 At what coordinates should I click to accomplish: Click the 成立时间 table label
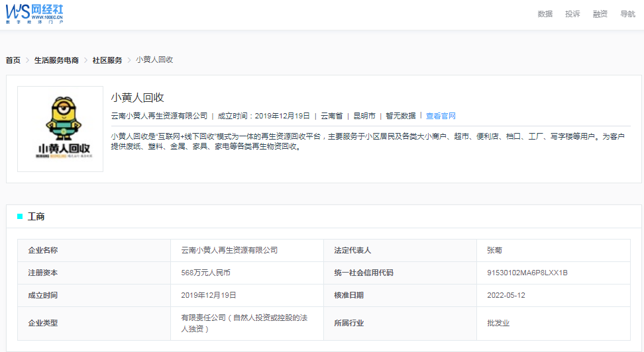pyautogui.click(x=42, y=295)
